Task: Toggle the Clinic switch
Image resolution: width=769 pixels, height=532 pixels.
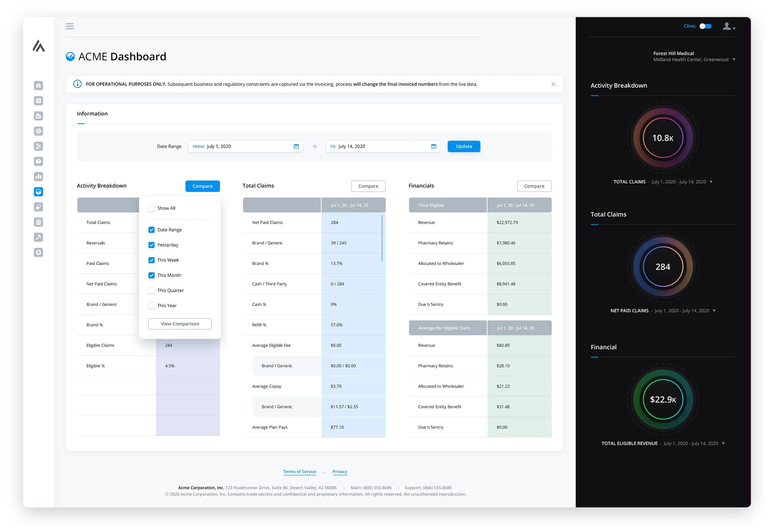Action: (705, 26)
